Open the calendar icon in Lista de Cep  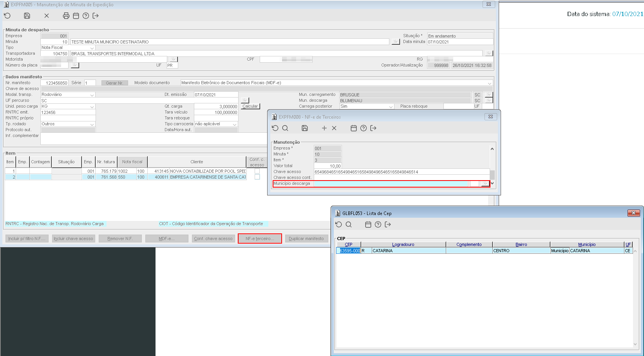(368, 224)
